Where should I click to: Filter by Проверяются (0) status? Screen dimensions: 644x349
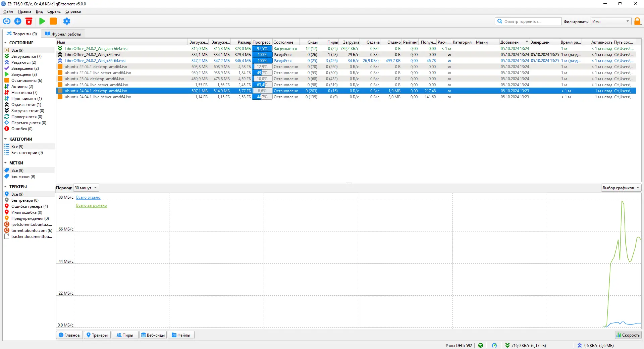pyautogui.click(x=29, y=117)
